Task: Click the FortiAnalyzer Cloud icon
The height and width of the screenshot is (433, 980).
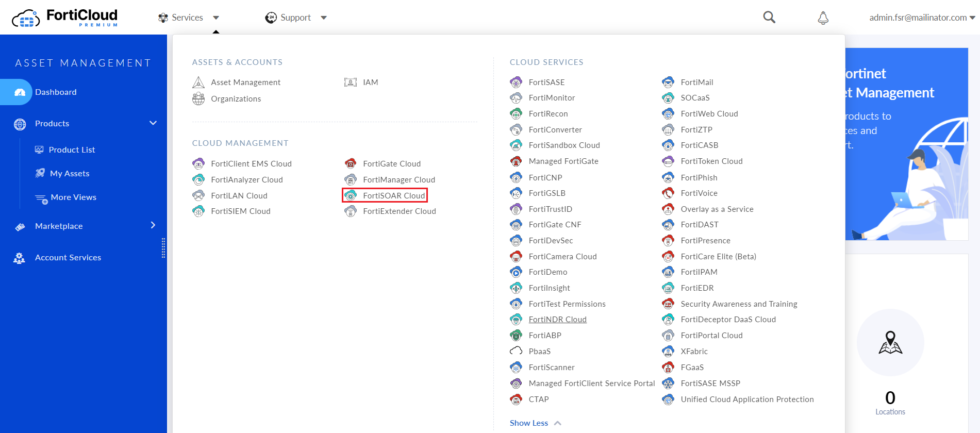Action: 198,180
